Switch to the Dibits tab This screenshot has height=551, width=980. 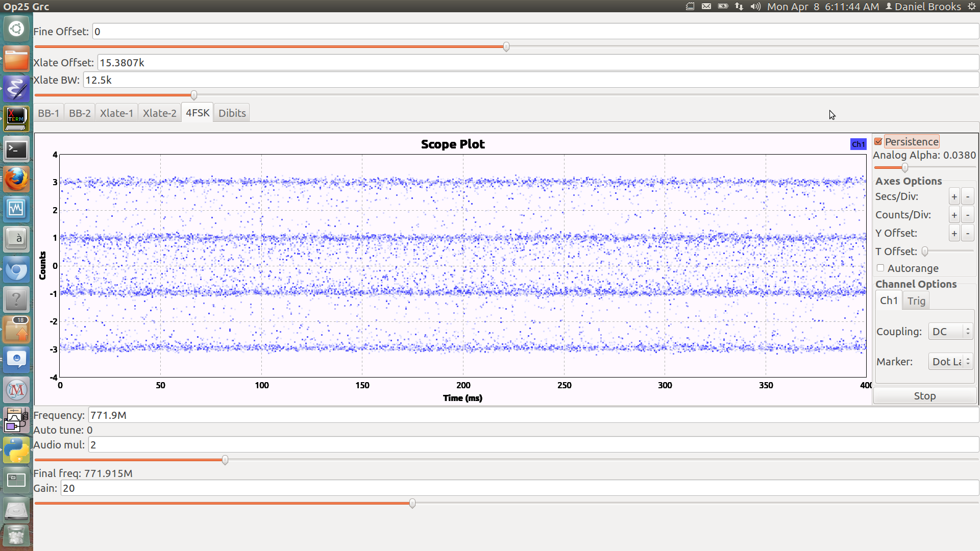click(x=232, y=113)
